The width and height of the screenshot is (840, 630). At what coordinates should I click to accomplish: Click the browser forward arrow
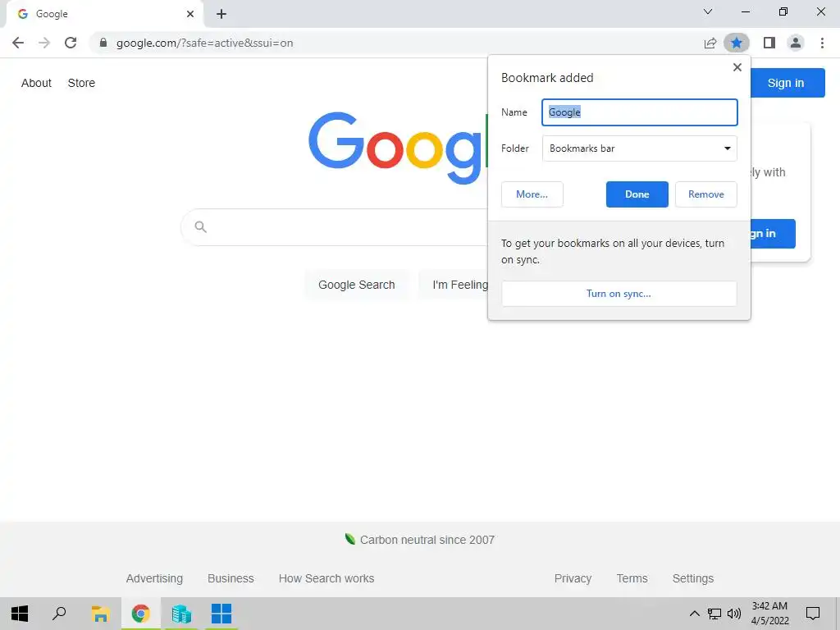click(x=44, y=43)
